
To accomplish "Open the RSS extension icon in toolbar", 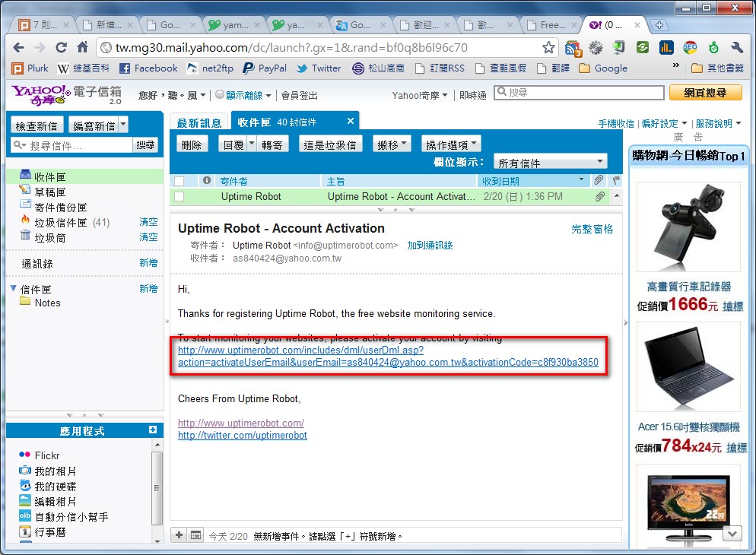I will click(573, 48).
